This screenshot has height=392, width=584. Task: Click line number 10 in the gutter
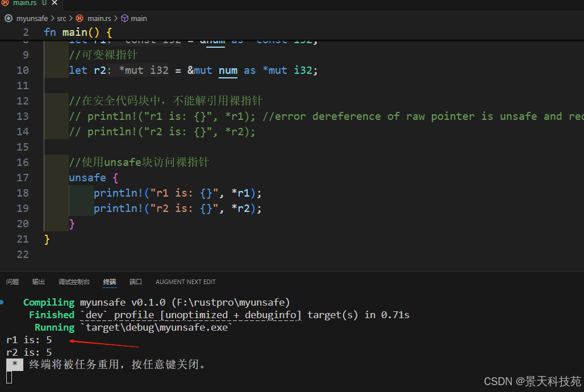point(23,70)
